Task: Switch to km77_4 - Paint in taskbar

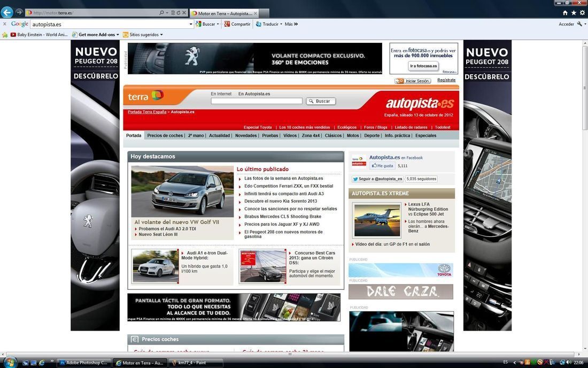Action: click(x=195, y=363)
